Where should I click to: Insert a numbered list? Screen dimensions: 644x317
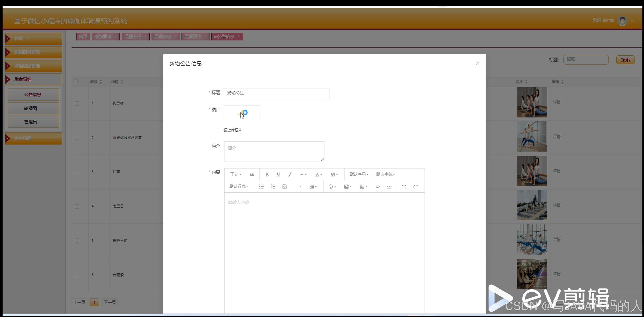[273, 187]
